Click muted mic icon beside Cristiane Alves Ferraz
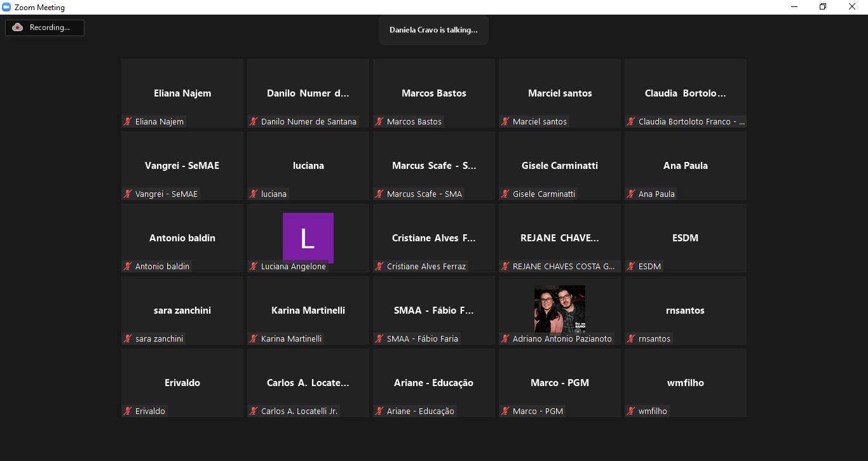This screenshot has height=461, width=868. tap(379, 266)
